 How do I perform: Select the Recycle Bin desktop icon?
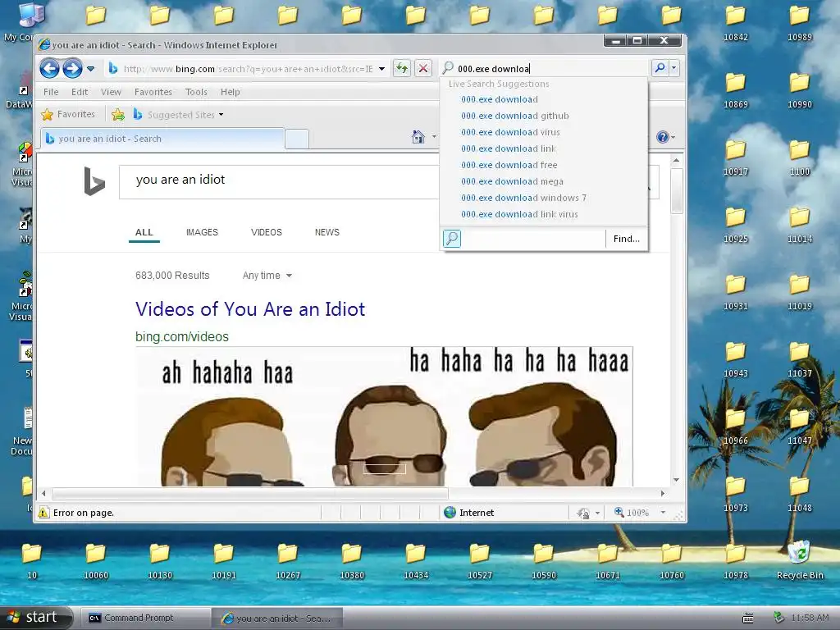(799, 560)
